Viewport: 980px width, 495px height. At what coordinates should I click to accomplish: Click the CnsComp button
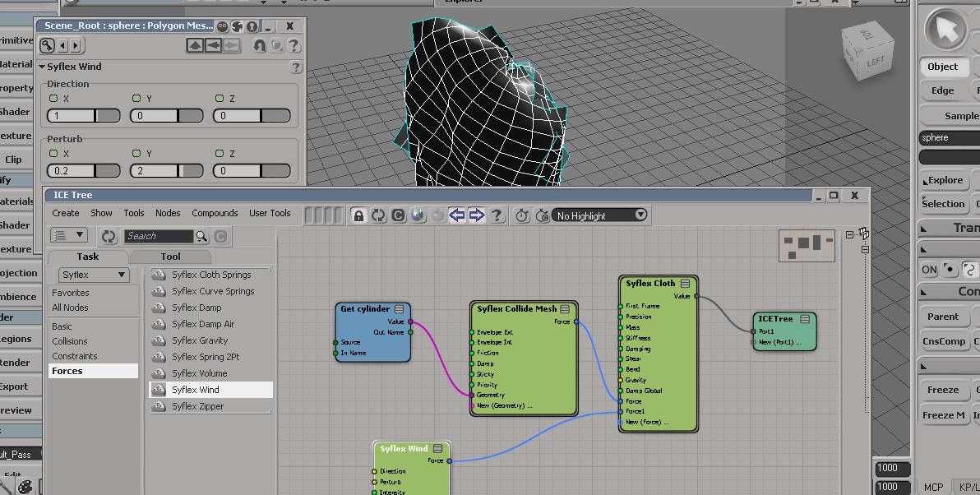(943, 341)
